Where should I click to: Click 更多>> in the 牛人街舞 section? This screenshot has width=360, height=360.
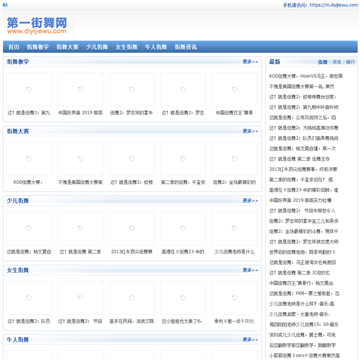[250, 340]
